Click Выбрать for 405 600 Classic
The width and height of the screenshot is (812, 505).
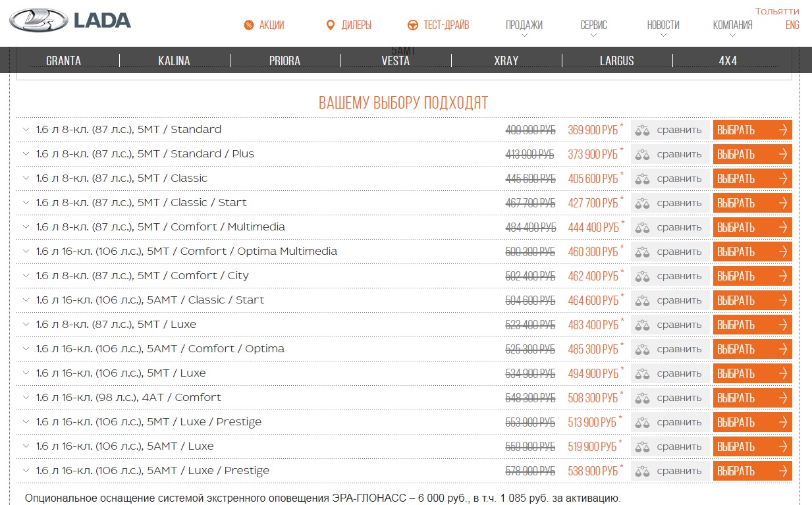pos(753,178)
